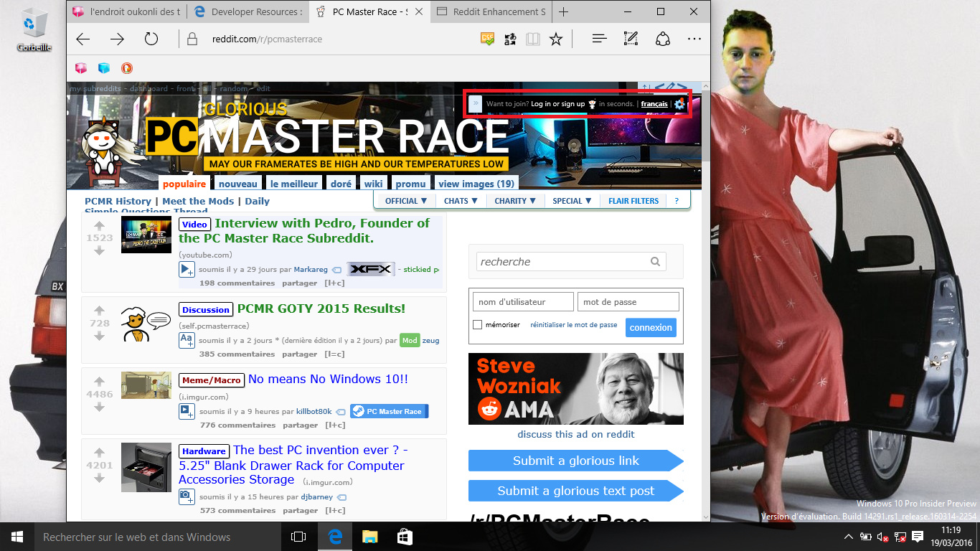Click the mot de passe field

[x=628, y=302]
